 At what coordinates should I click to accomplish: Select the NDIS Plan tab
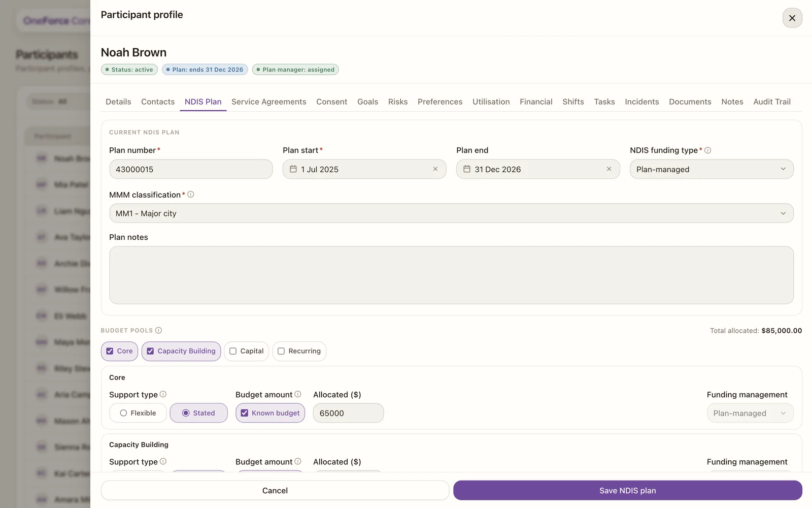tap(203, 102)
